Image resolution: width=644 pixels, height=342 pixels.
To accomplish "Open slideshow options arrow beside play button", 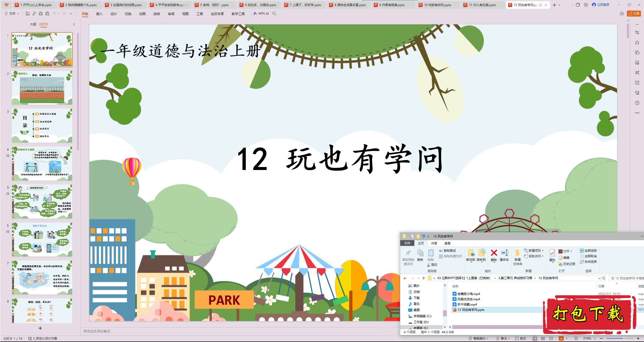I will tap(567, 338).
